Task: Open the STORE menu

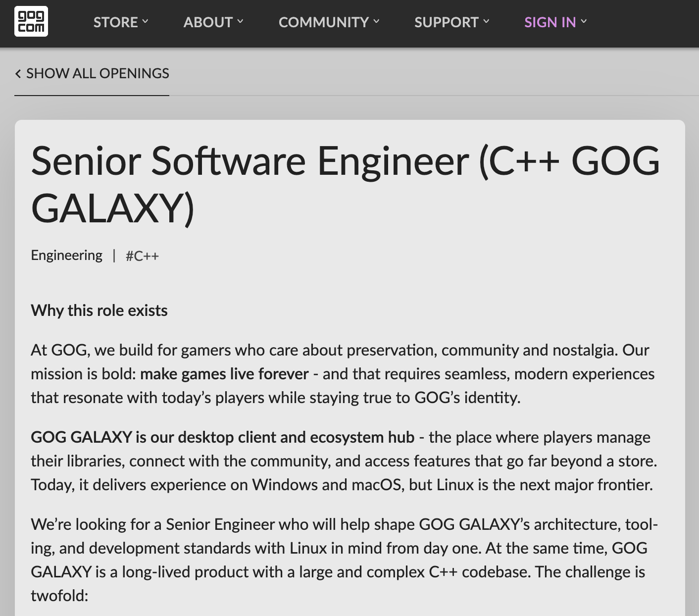Action: click(116, 22)
